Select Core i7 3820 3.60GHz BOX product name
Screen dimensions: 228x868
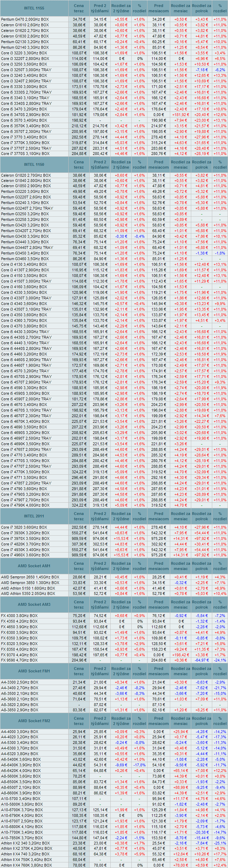click(24, 527)
